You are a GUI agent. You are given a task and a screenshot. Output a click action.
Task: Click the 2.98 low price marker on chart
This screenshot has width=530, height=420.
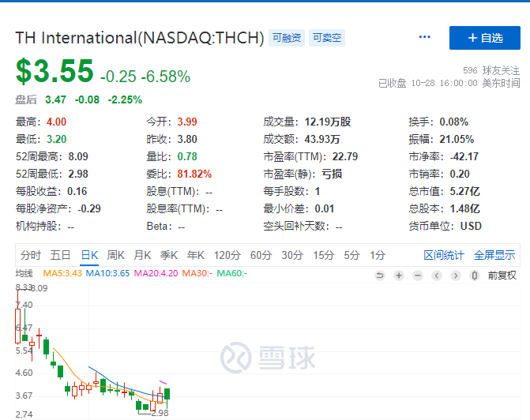click(160, 412)
